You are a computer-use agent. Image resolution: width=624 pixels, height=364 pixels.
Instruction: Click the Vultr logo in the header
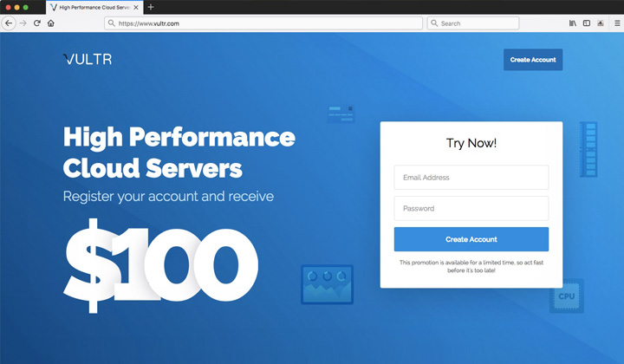tap(88, 59)
